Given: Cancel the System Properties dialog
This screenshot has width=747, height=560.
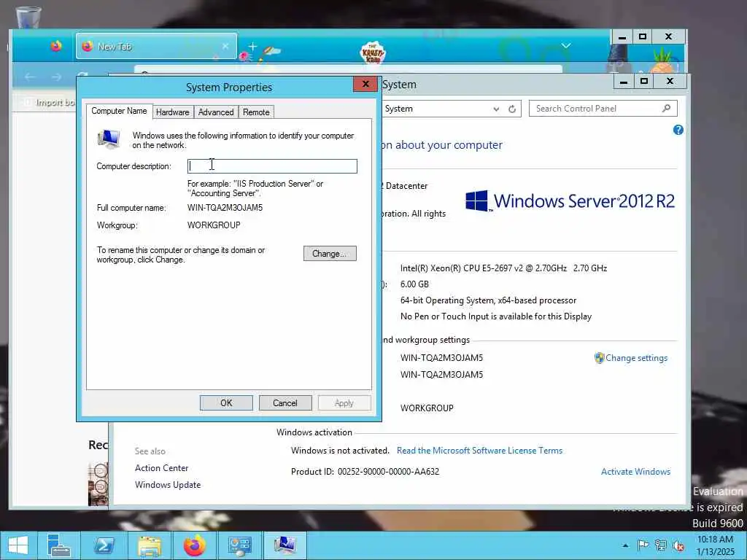Looking at the screenshot, I should [x=285, y=402].
